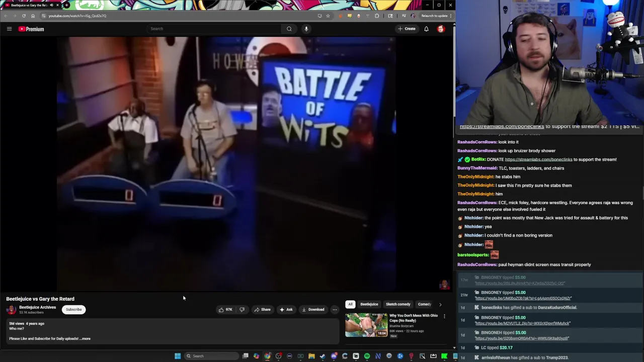Click Blueline Bodycam channel name
644x362 pixels.
[x=401, y=326]
